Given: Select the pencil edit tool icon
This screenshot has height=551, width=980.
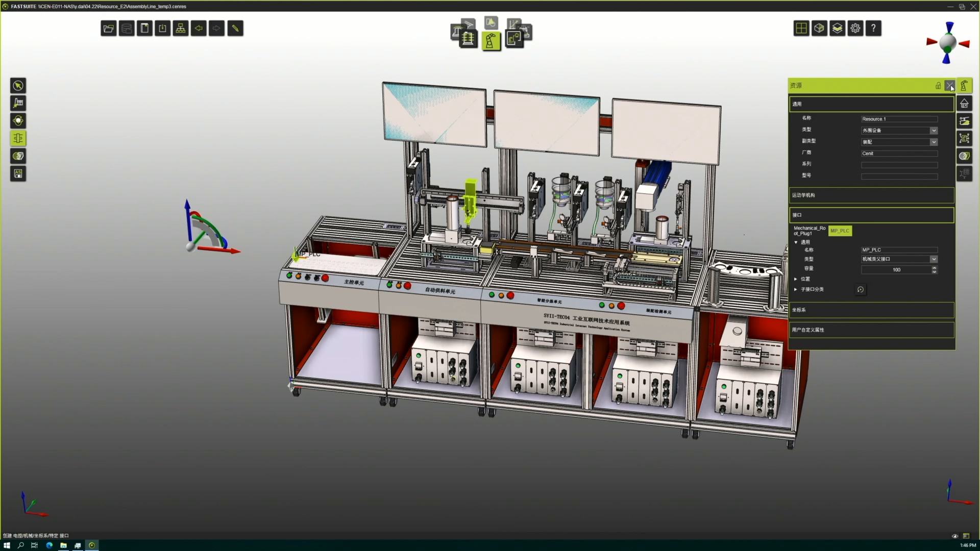Looking at the screenshot, I should point(235,29).
